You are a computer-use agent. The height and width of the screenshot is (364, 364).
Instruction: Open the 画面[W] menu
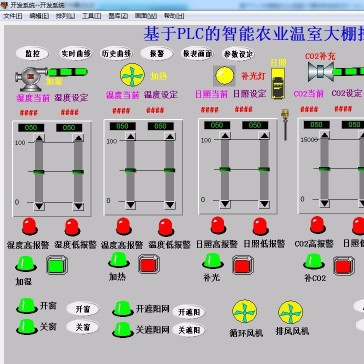click(146, 16)
